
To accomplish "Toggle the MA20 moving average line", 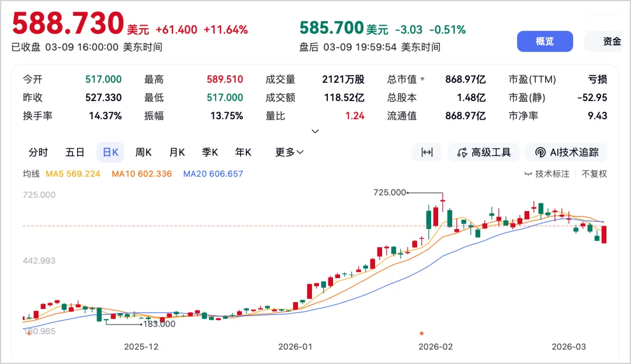I will coord(213,174).
